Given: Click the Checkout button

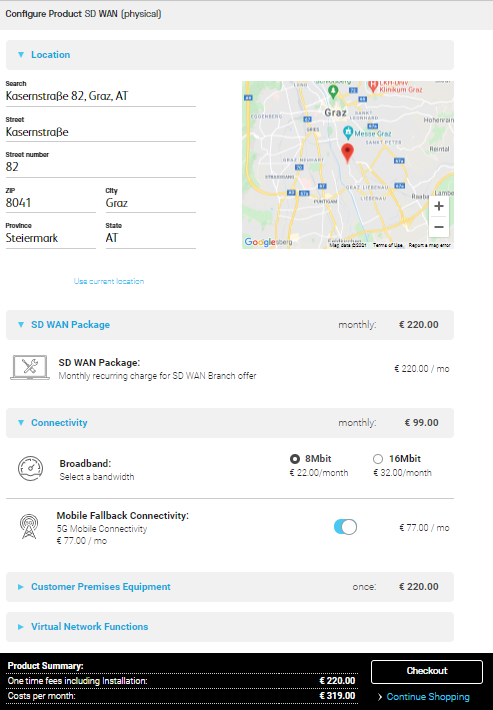Looking at the screenshot, I should click(427, 672).
